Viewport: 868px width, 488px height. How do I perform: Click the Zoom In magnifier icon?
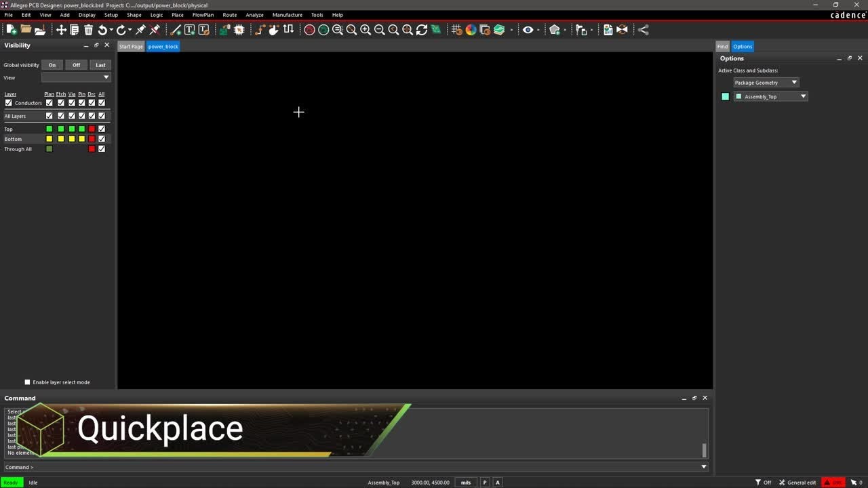[366, 30]
